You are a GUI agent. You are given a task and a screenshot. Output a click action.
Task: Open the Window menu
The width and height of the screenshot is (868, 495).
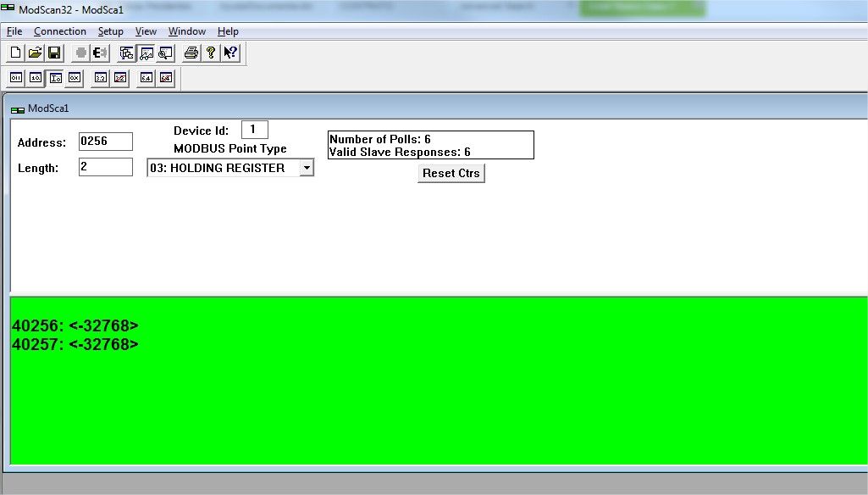[x=187, y=31]
